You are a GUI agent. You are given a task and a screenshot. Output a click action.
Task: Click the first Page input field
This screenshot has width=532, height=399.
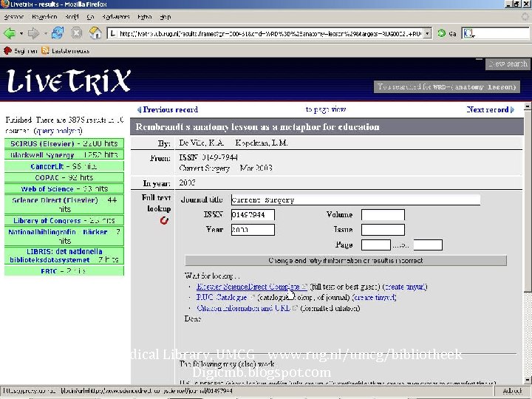(376, 245)
